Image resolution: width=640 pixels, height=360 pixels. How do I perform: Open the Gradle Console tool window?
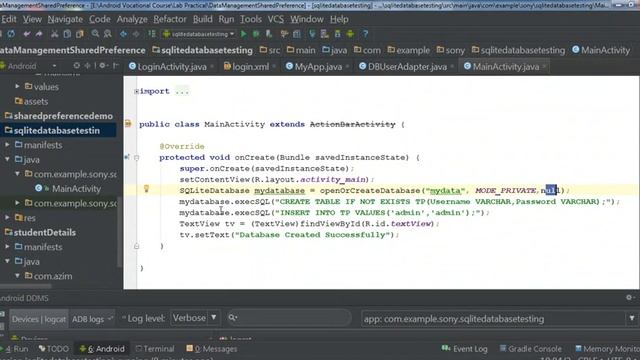click(531, 349)
